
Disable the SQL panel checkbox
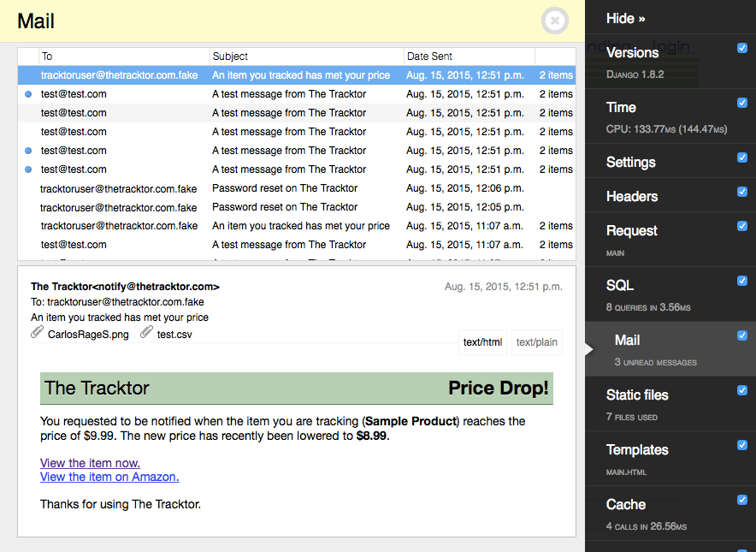coord(742,281)
